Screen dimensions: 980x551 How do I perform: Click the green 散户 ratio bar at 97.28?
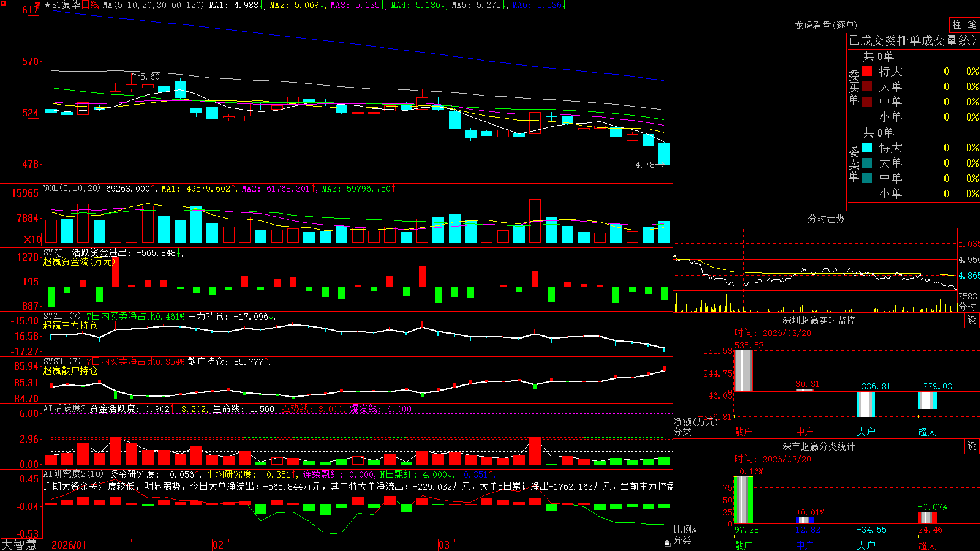(x=743, y=500)
